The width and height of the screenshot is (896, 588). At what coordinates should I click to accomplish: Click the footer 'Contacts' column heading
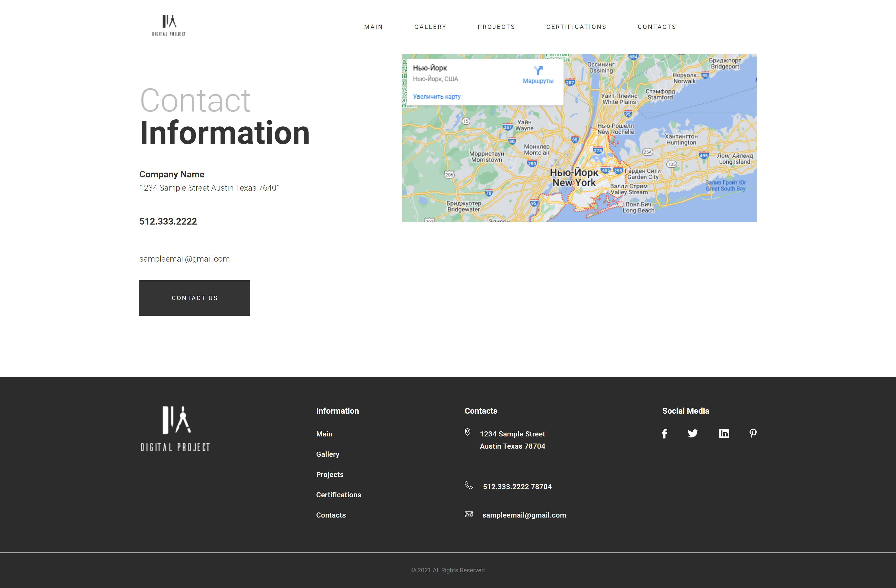point(481,411)
